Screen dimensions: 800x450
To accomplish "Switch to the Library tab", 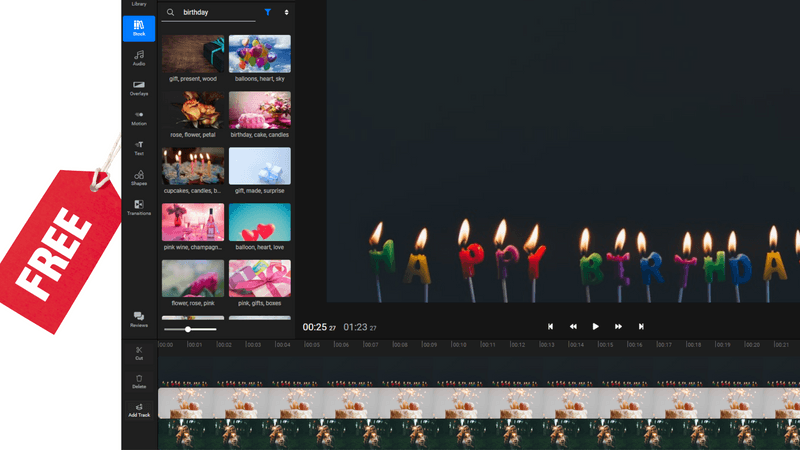I will coord(139,5).
